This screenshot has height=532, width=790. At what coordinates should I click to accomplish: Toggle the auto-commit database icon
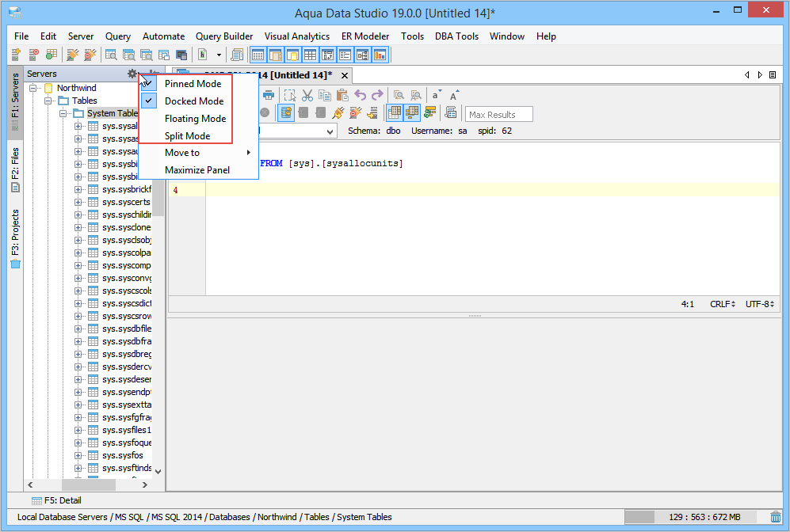(286, 112)
